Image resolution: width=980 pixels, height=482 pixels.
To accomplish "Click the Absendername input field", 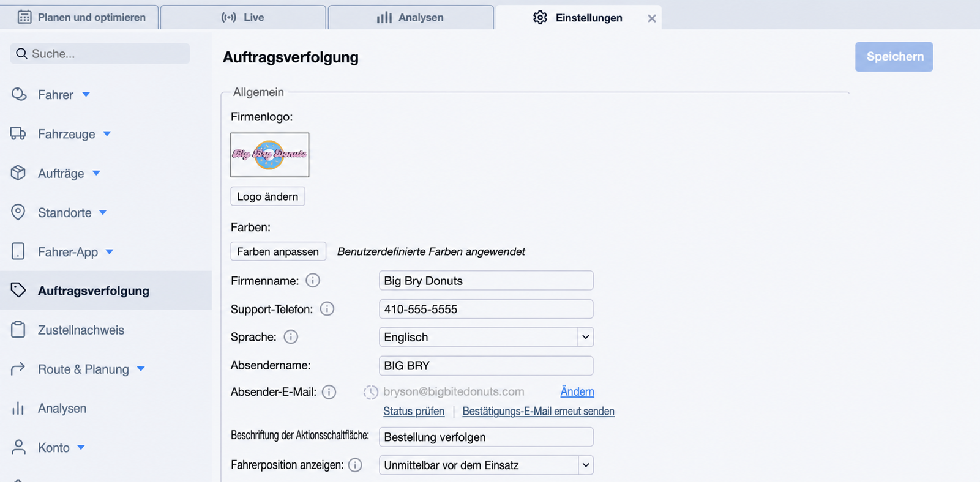I will (486, 365).
